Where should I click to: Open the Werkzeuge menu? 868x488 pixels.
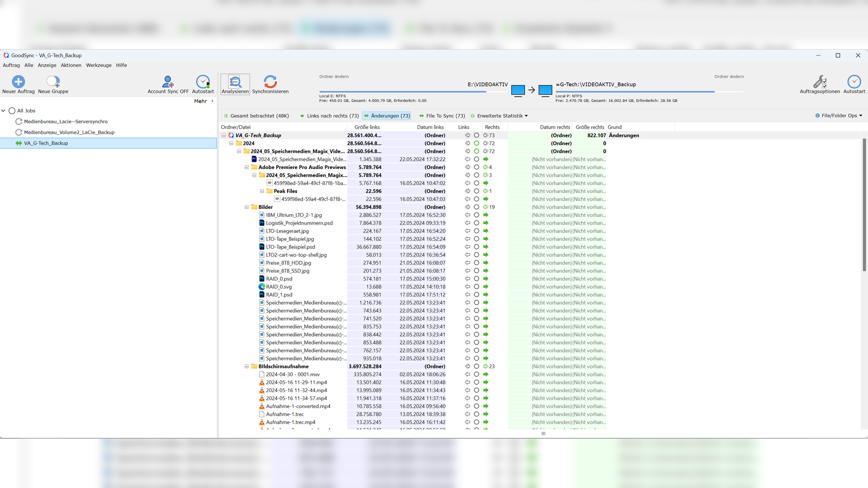point(99,65)
